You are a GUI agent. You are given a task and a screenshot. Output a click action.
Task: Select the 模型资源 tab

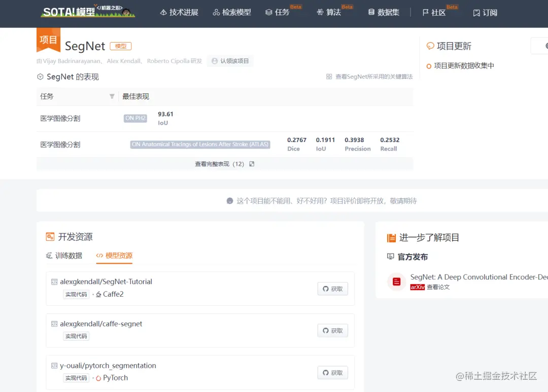coord(114,256)
